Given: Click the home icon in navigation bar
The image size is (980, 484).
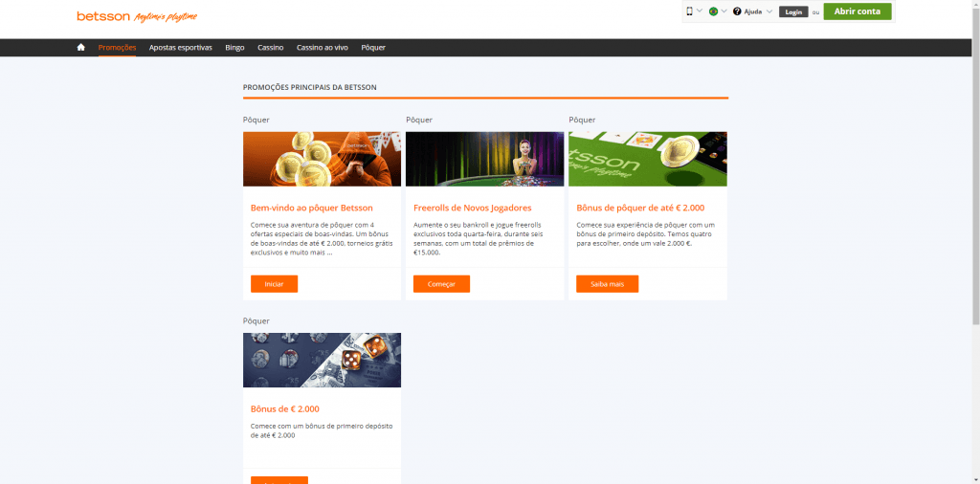Looking at the screenshot, I should (80, 48).
